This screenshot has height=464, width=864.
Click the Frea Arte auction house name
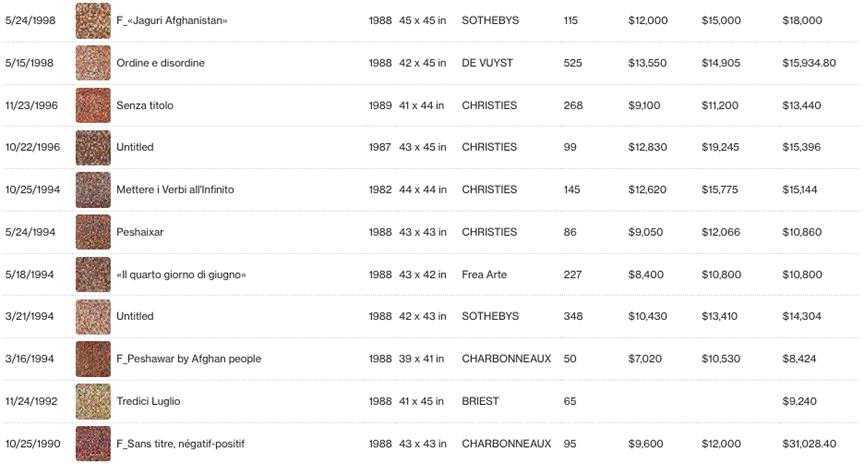click(x=484, y=274)
